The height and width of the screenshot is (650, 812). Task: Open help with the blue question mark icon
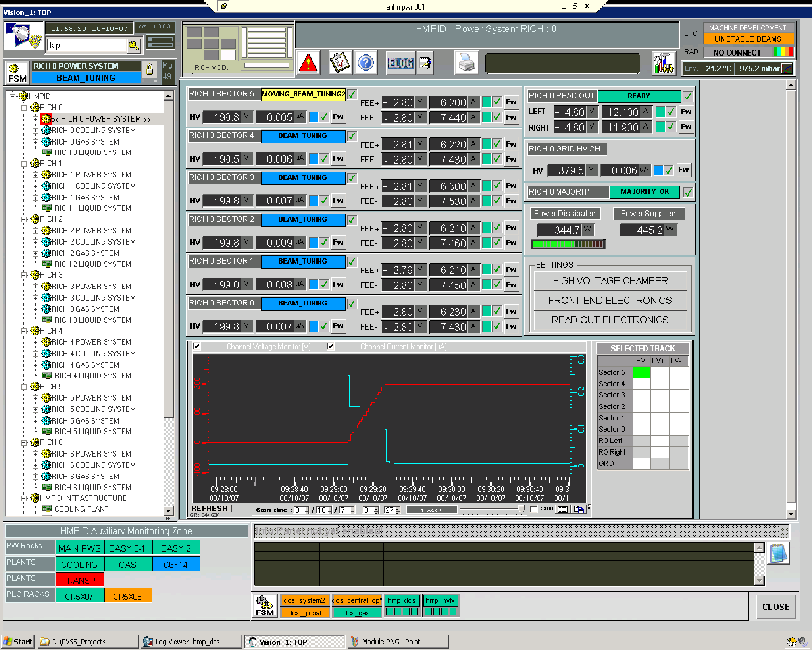[366, 63]
